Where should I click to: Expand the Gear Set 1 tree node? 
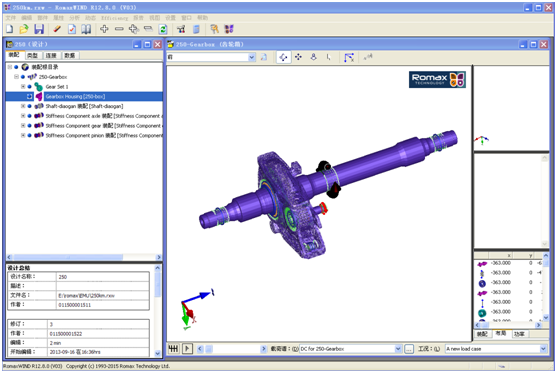pos(23,87)
